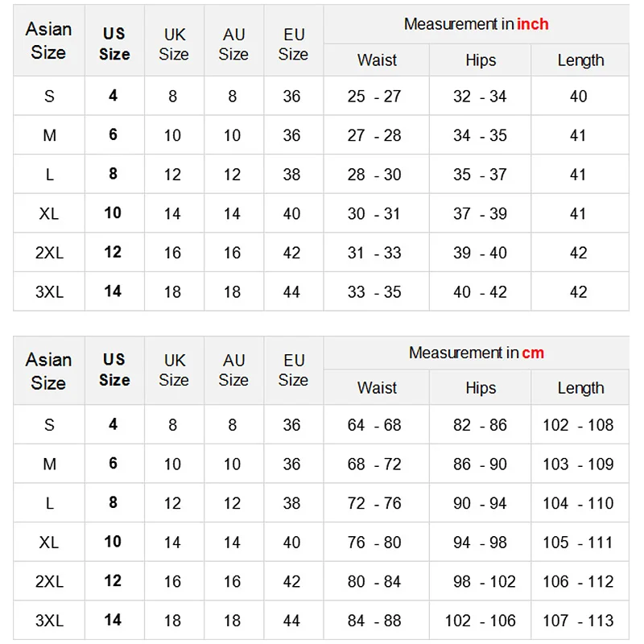
Task: Click the hips cell reading 98 - 102
Action: [480, 581]
